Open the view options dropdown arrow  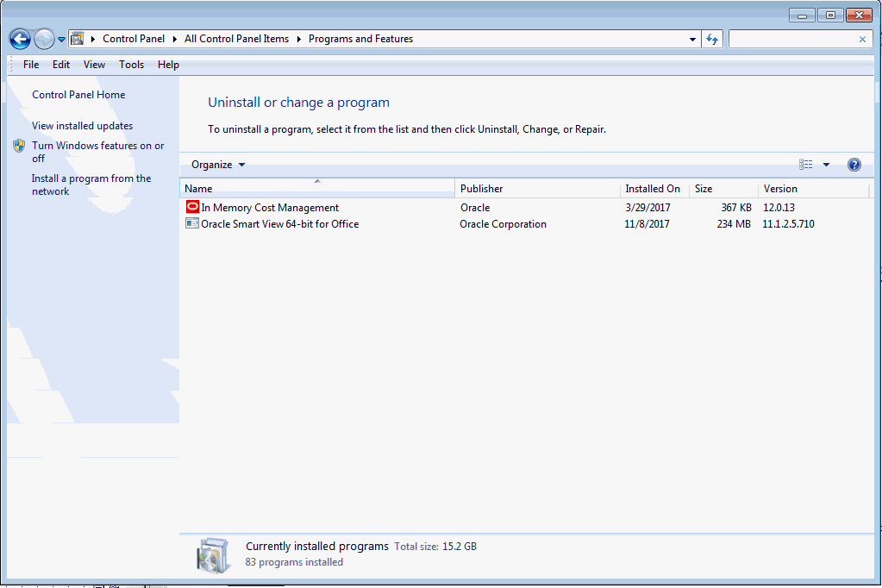[x=826, y=165]
